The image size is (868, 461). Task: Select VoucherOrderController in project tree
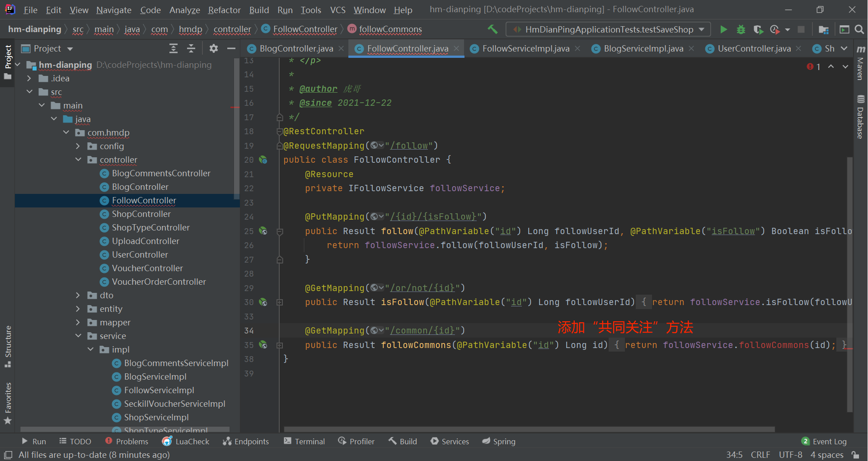coord(159,282)
